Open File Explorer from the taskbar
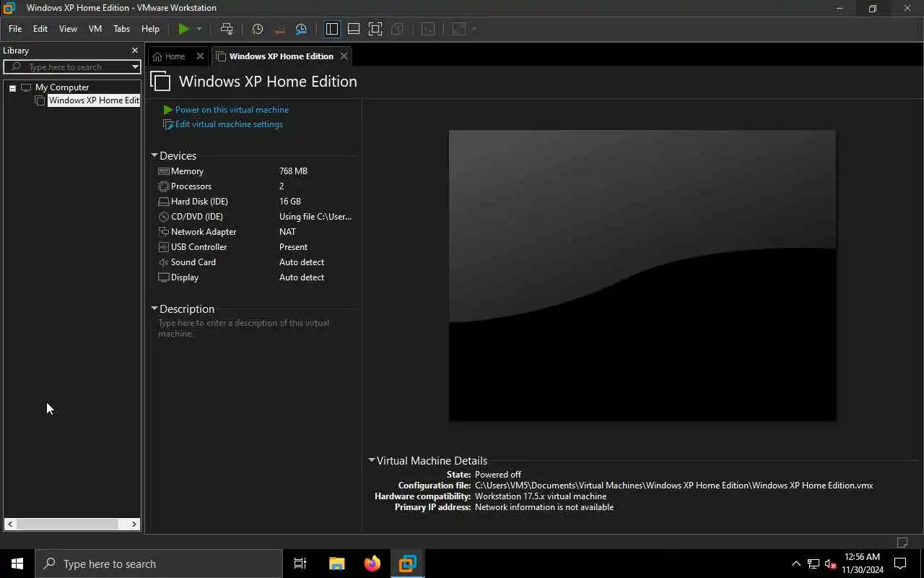Viewport: 924px width, 578px height. (336, 564)
